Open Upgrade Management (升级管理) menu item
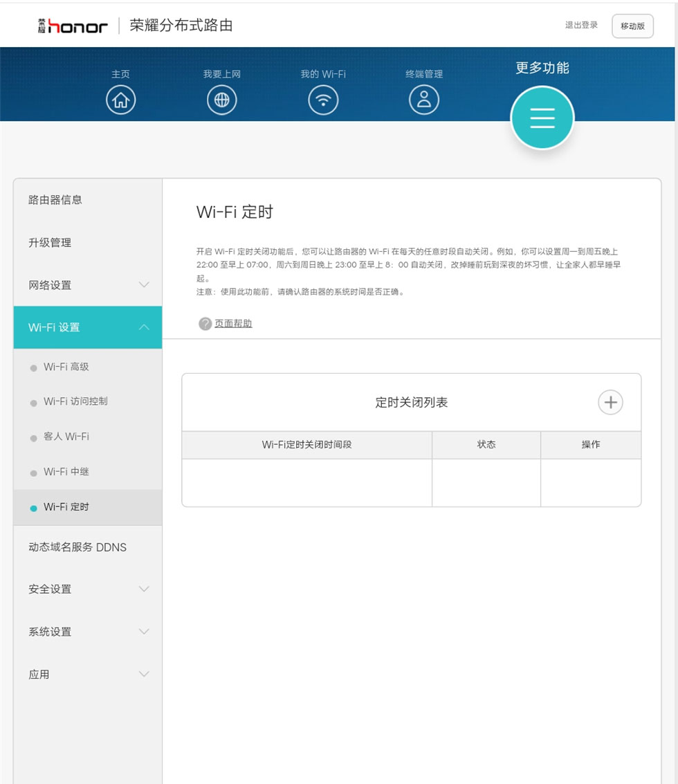This screenshot has width=678, height=784. tap(50, 243)
